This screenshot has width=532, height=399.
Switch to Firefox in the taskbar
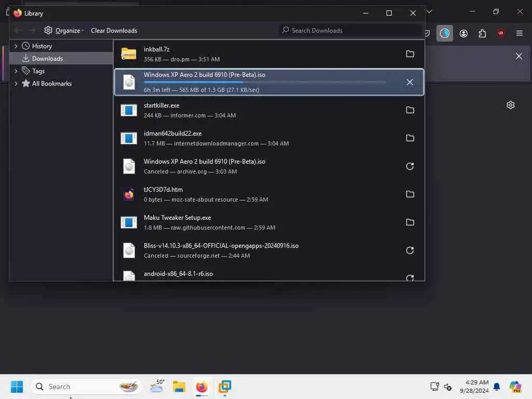[202, 387]
